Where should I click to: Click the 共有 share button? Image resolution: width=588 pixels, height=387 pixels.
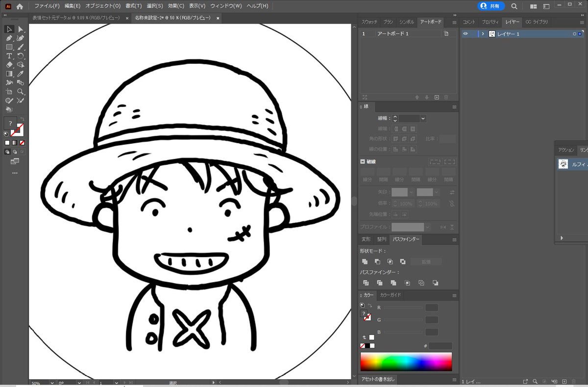pyautogui.click(x=491, y=6)
